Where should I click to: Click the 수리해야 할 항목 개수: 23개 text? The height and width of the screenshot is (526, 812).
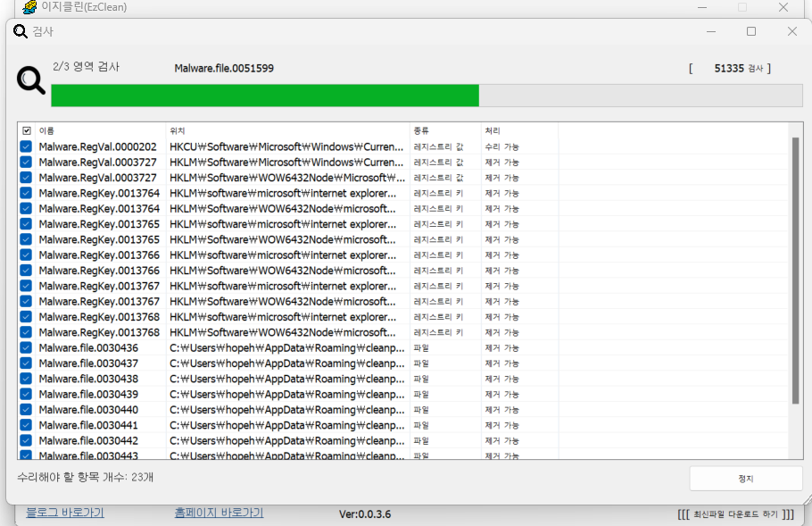point(85,477)
